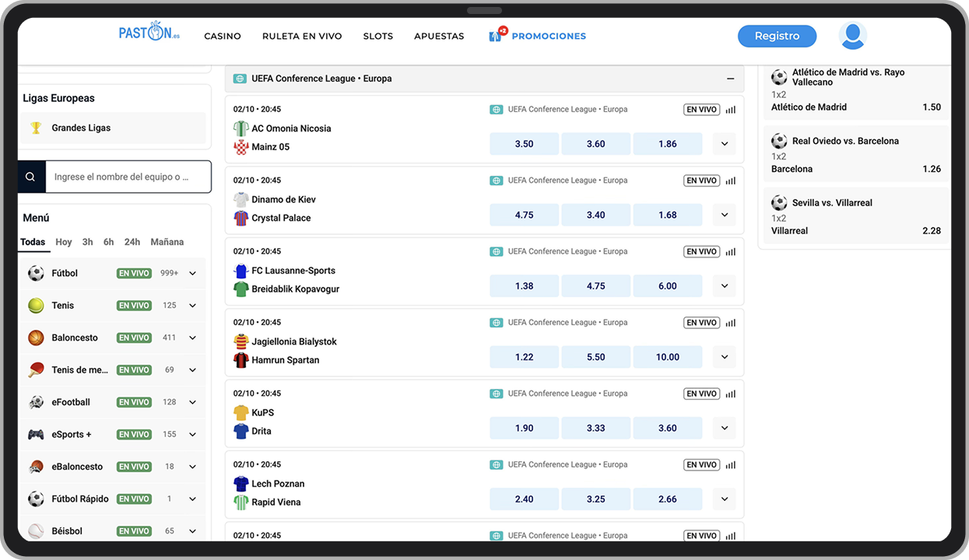Expand the eSports + submenu chevron

point(192,435)
